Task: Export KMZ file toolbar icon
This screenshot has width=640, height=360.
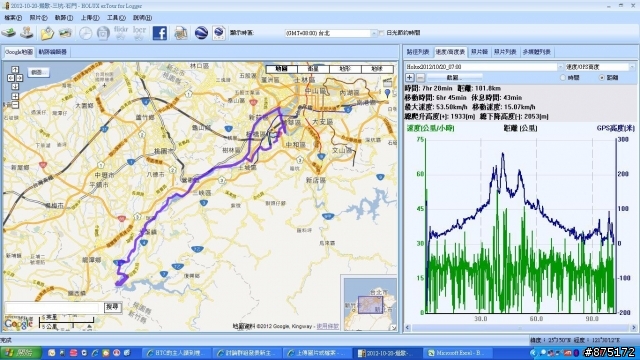Action: coord(219,33)
